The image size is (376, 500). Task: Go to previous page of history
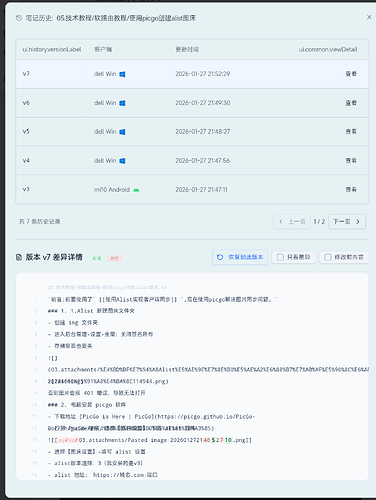292,221
